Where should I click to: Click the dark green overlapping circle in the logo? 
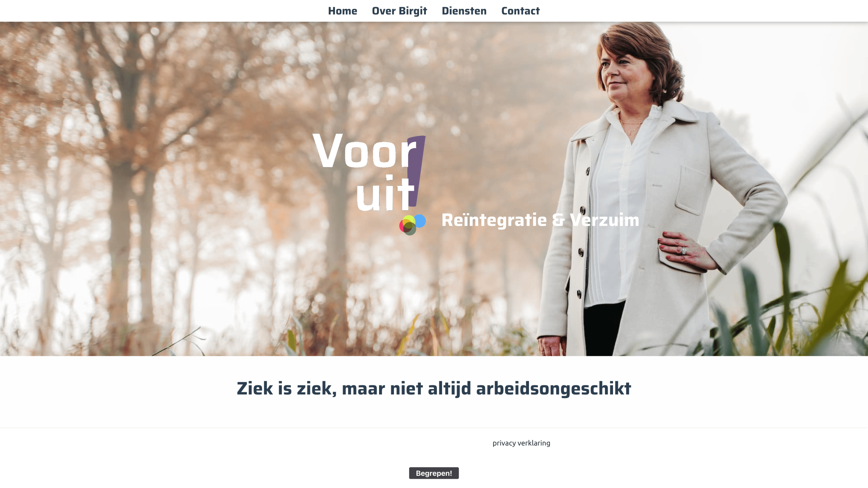click(x=410, y=229)
